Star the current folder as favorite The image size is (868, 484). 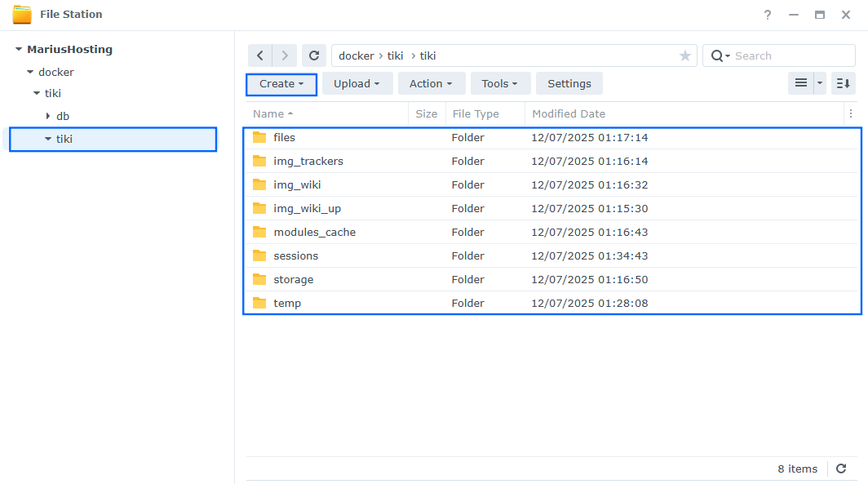coord(684,55)
